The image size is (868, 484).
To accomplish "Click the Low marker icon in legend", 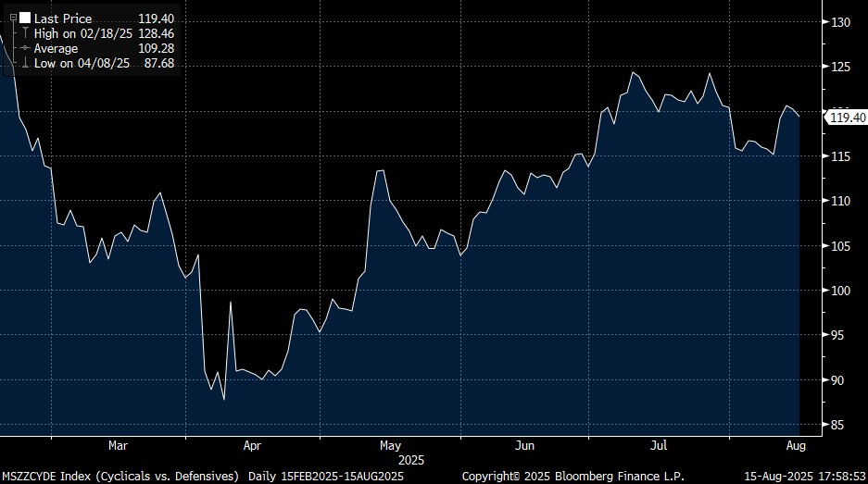I will tap(25, 63).
